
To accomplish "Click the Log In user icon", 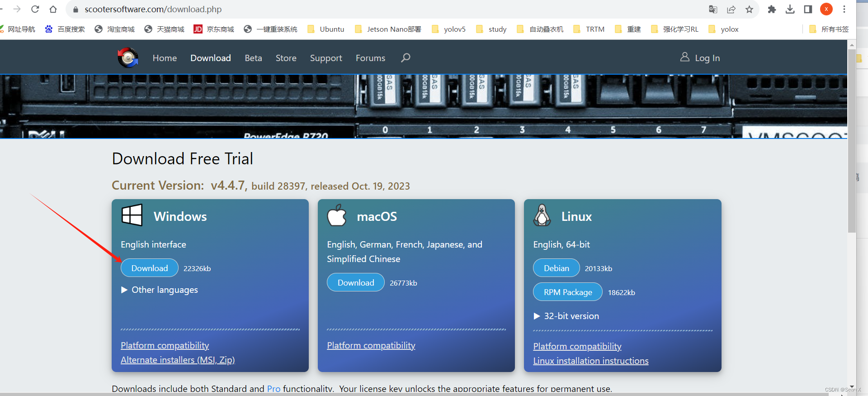I will point(685,57).
